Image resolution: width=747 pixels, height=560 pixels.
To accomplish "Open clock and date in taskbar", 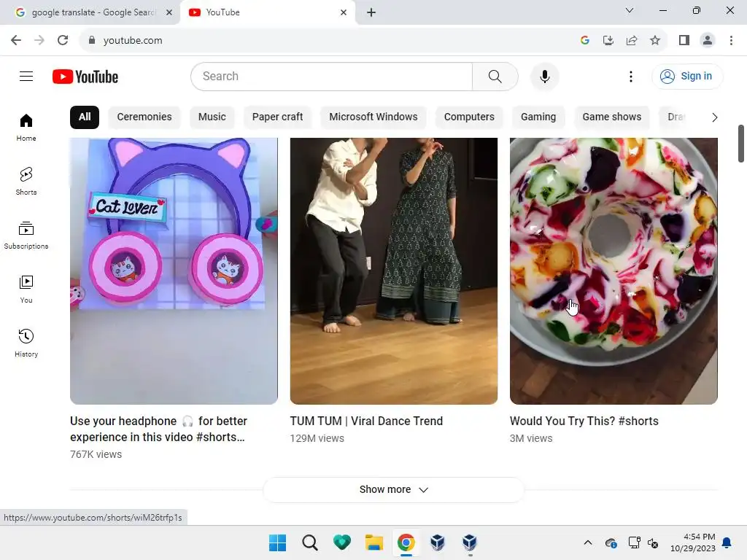I will tap(693, 542).
